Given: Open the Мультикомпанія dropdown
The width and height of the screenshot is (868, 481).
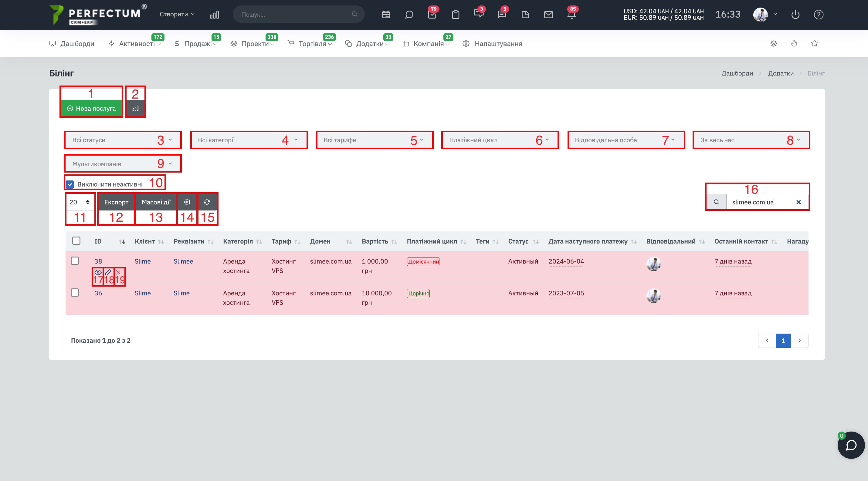Looking at the screenshot, I should [x=123, y=163].
